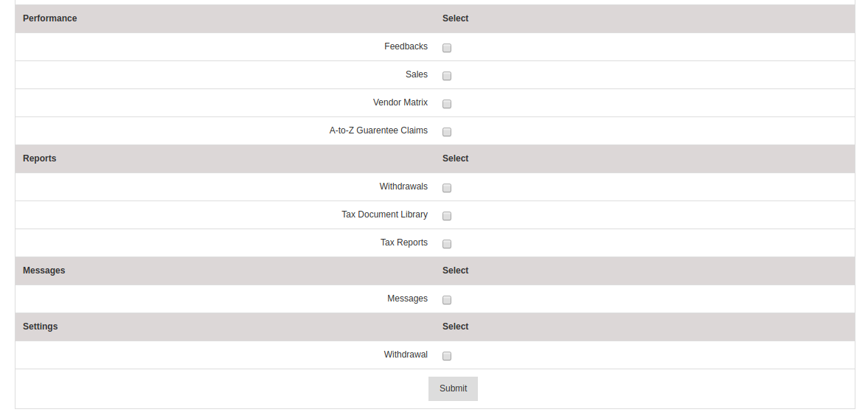Enable the Sales permission checkbox
This screenshot has height=415, width=868.
pyautogui.click(x=447, y=76)
